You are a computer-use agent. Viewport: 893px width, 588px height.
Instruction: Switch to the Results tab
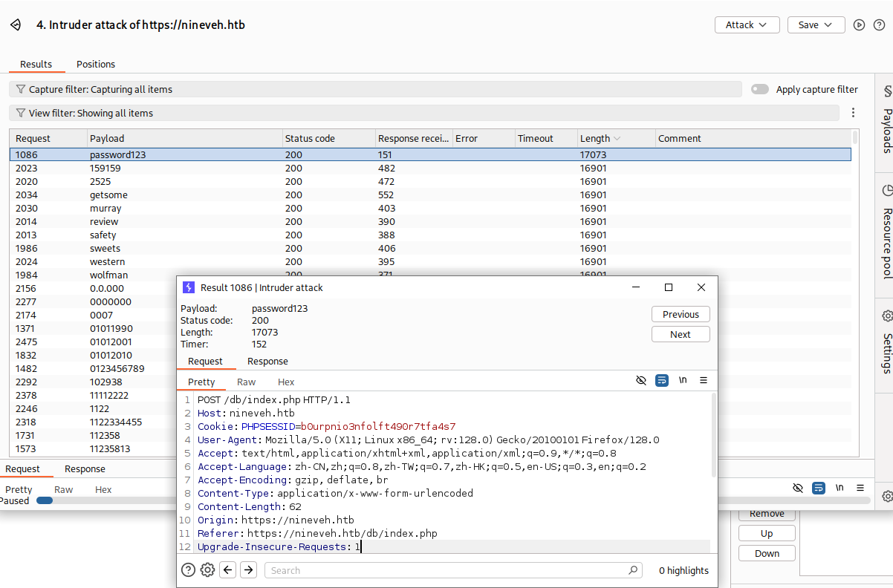click(x=36, y=64)
